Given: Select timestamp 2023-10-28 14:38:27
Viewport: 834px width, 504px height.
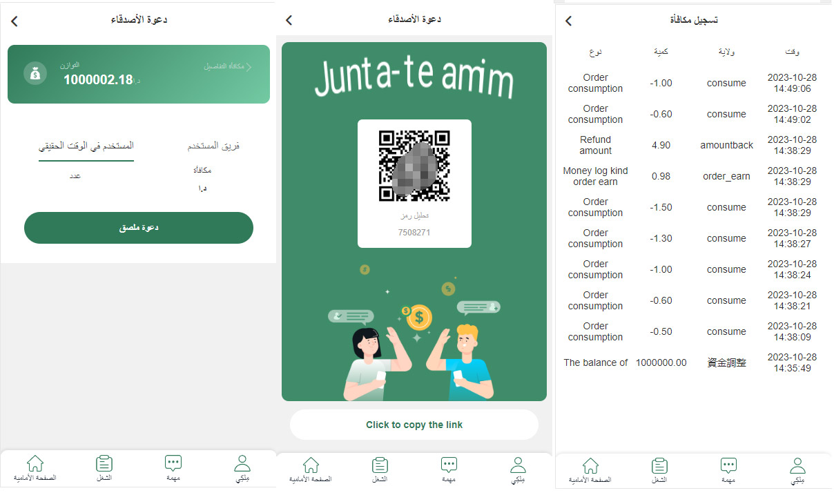Looking at the screenshot, I should tap(793, 238).
